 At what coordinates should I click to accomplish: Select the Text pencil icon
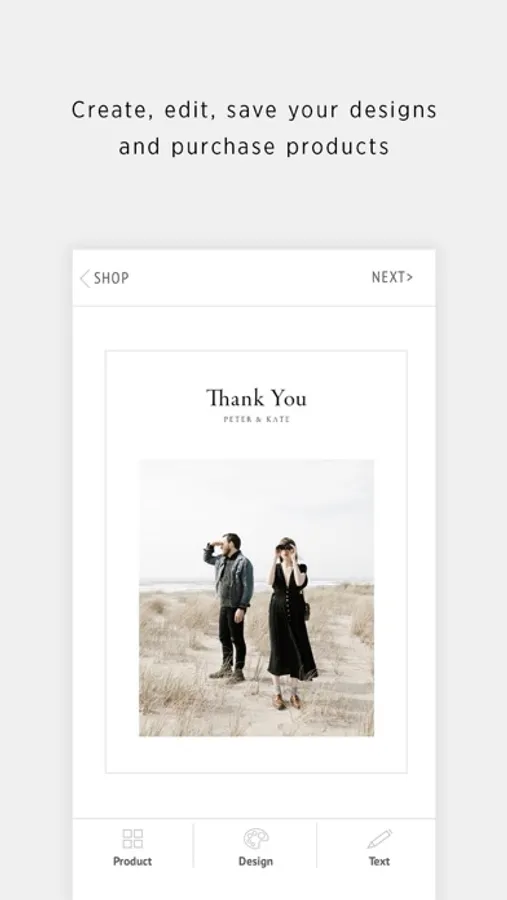379,839
